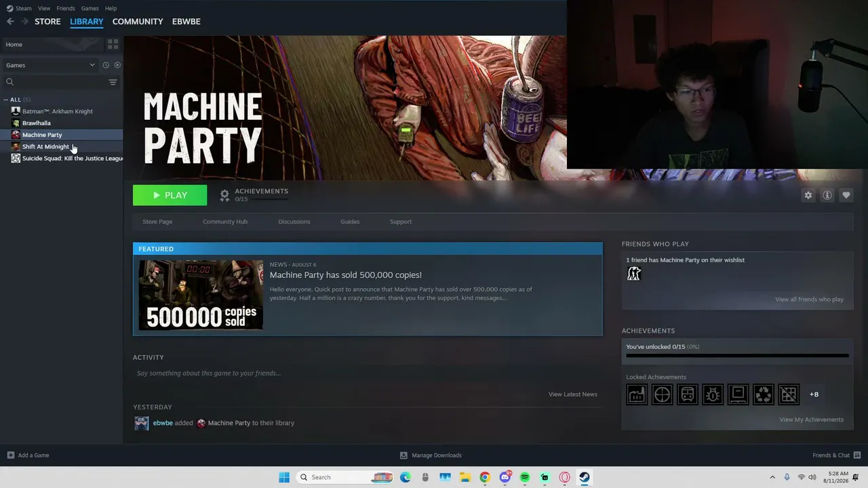Add Machine Party to favorites

pyautogui.click(x=846, y=195)
